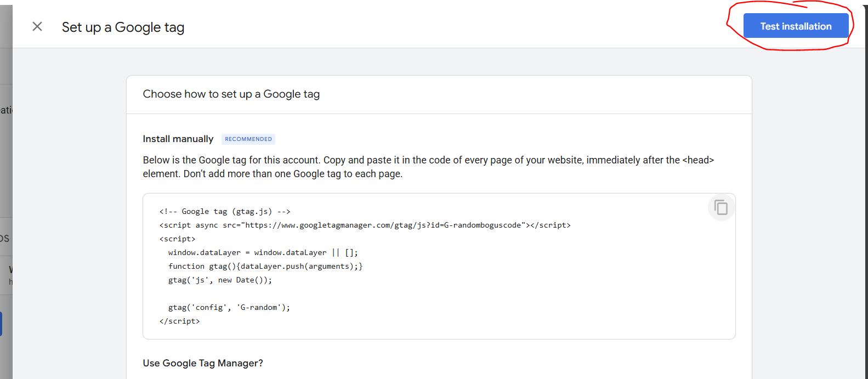Viewport: 868px width, 379px height.
Task: Click the head element text in instructions
Action: tap(697, 160)
